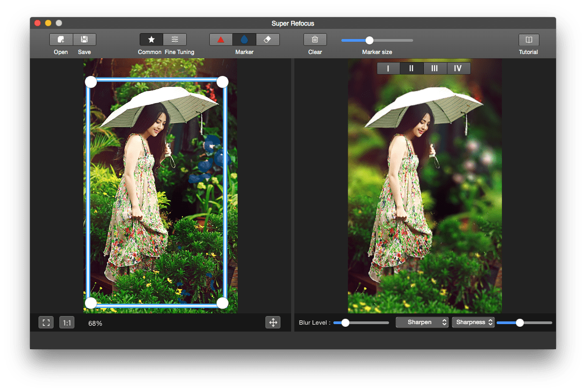Select the Common editing mode star icon

151,39
